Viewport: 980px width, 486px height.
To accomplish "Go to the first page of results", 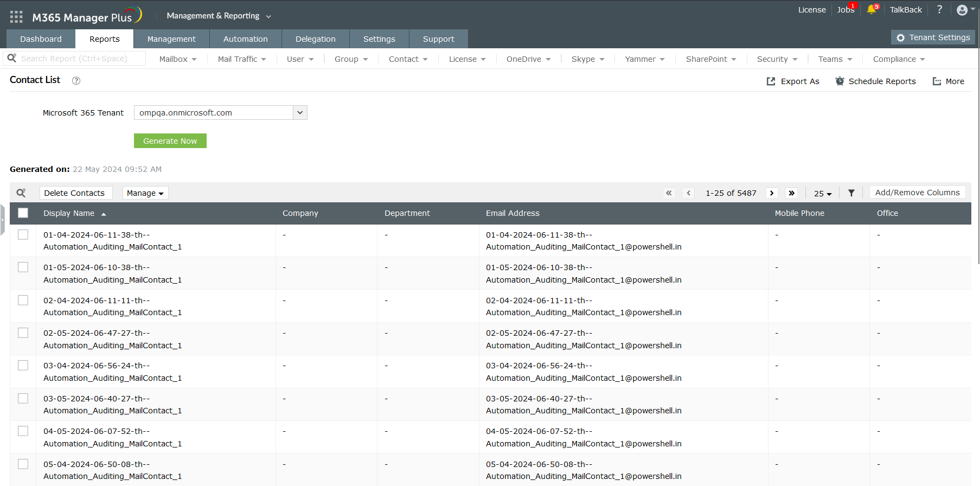I will click(x=669, y=193).
